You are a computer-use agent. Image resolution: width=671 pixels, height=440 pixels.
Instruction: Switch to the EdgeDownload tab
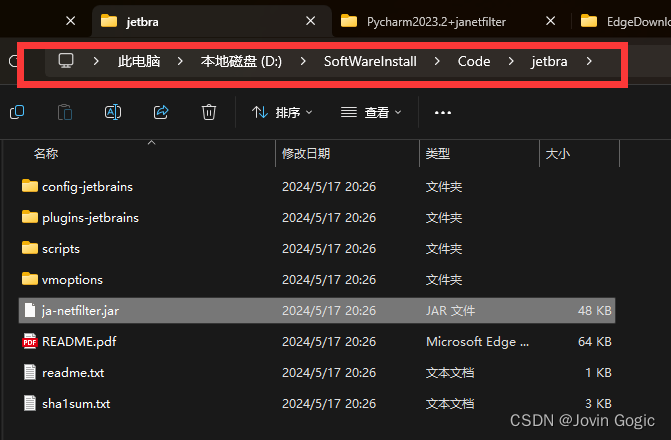[625, 21]
